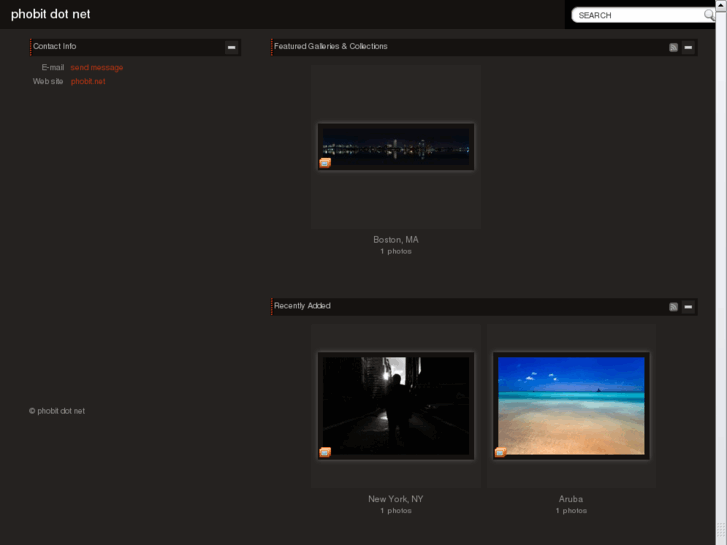Click gallery badge icon on Aruba thumbnail
727x545 pixels.
point(500,452)
